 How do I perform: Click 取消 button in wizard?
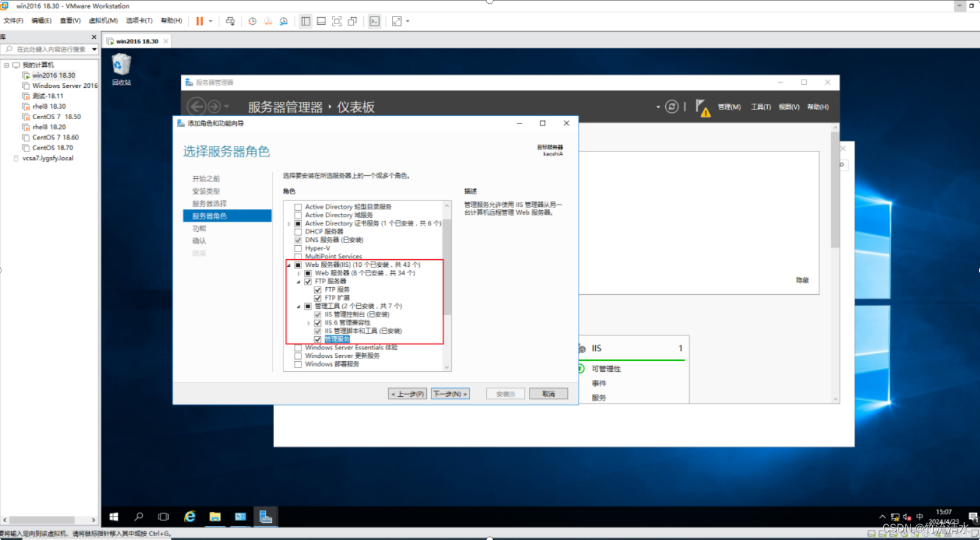[x=549, y=394]
